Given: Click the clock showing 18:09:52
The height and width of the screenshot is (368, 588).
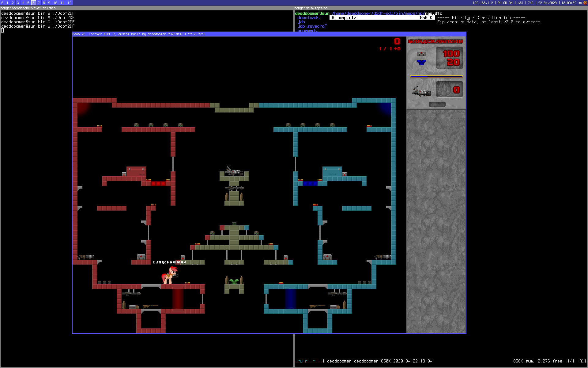Looking at the screenshot, I should 569,3.
